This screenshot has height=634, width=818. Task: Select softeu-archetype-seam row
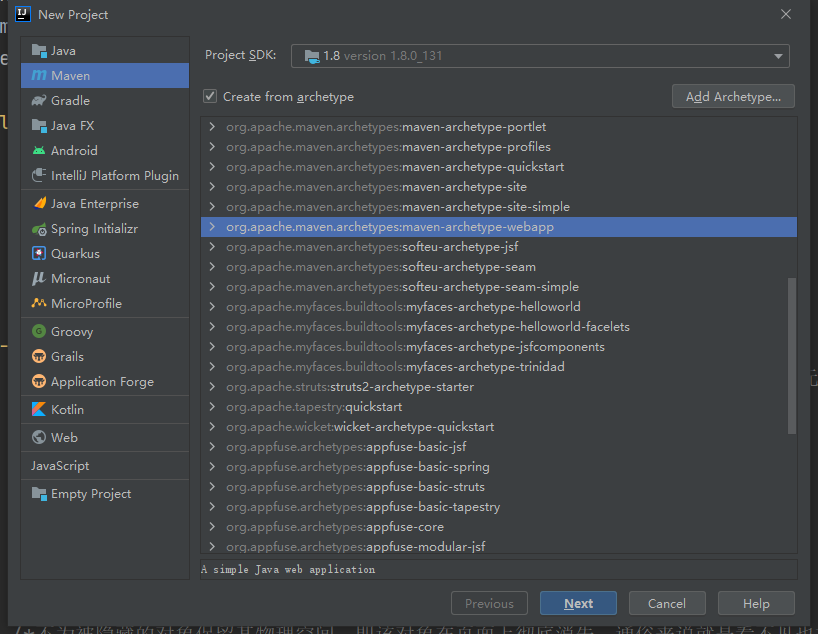499,267
